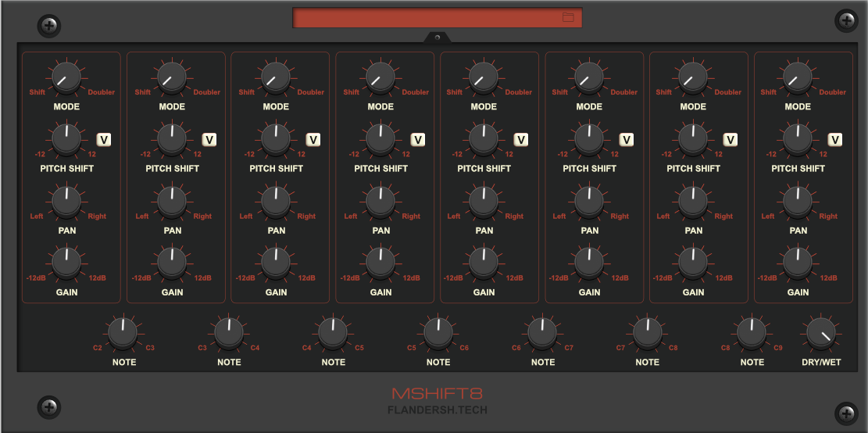Click the MODE knob in the first voice column
868x433 pixels.
click(x=66, y=77)
